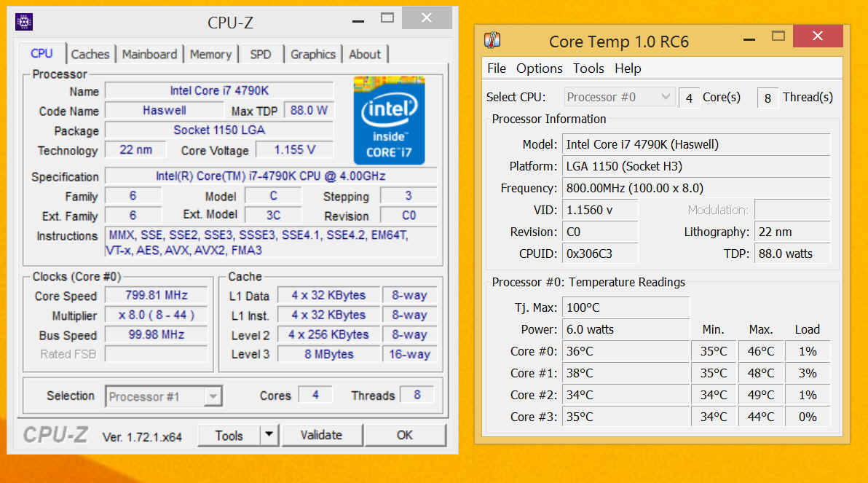Screen dimensions: 868x483
Task: Click the Code Name value 'Haswell'
Action: pos(164,110)
